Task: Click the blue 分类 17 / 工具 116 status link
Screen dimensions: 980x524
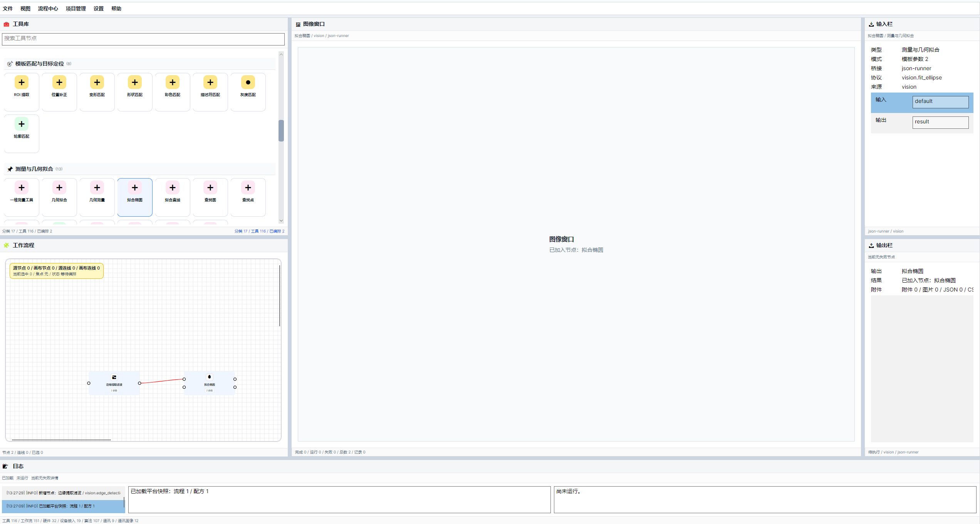Action: [x=259, y=231]
